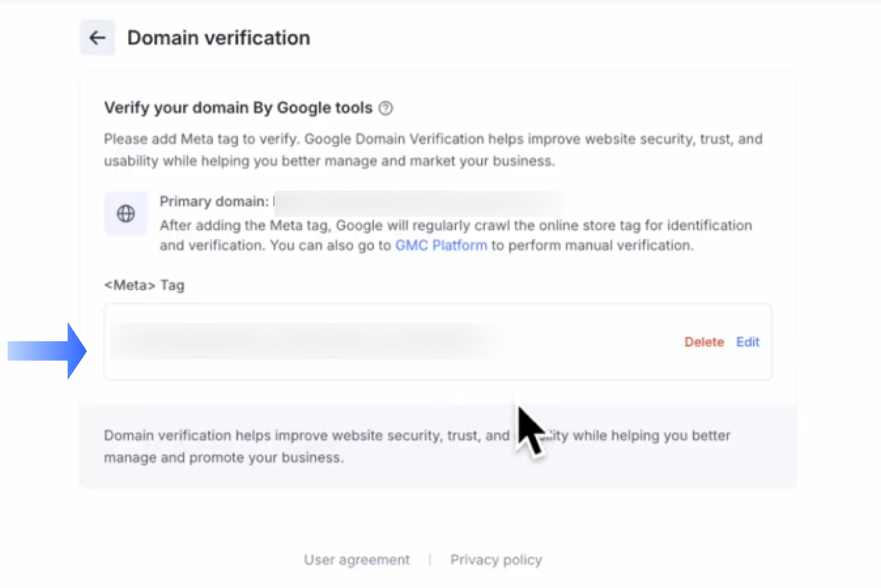This screenshot has height=588, width=881.
Task: Open the User agreement link
Action: [x=357, y=560]
